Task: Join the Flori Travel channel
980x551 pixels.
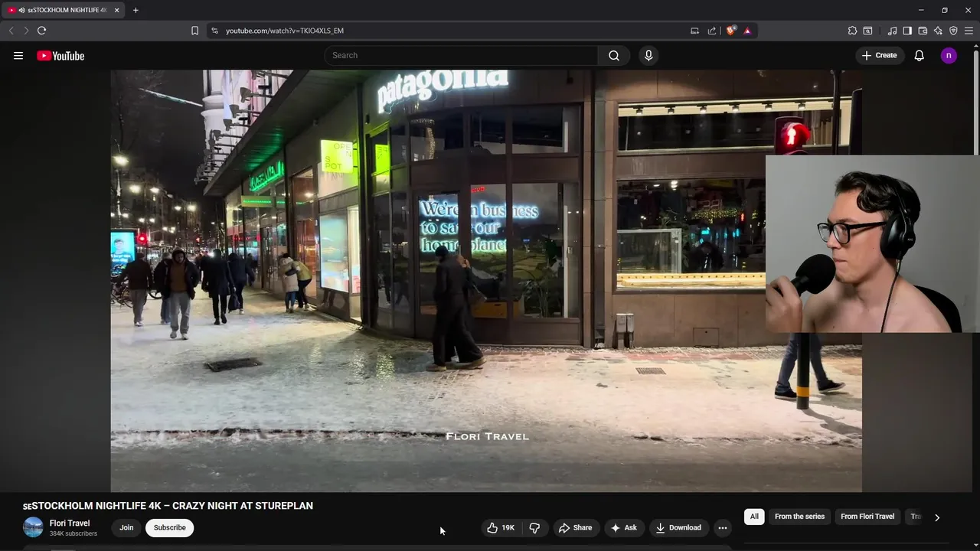Action: (x=126, y=527)
